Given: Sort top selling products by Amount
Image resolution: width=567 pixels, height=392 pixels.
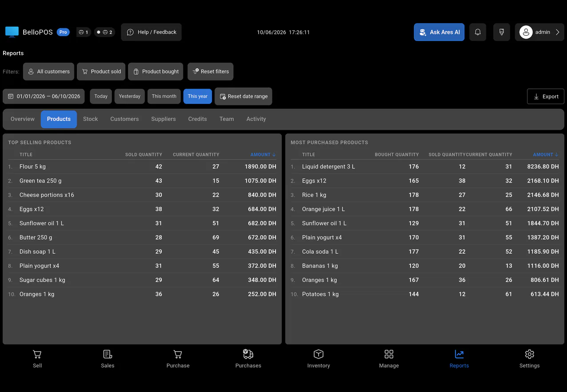Looking at the screenshot, I should point(263,155).
